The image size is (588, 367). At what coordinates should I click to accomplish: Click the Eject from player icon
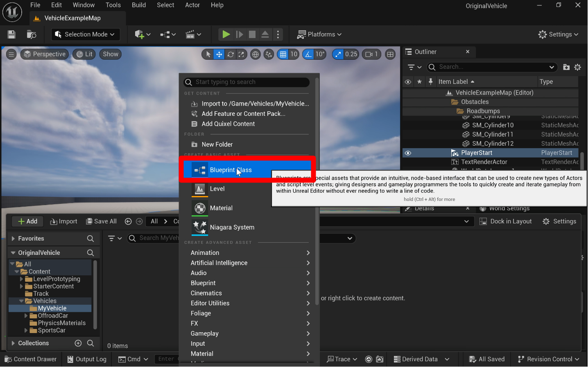click(x=265, y=34)
